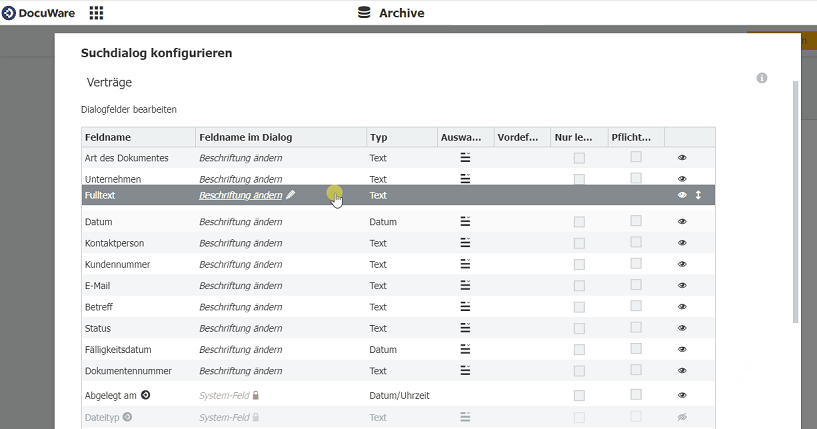Open the DocuWare app grid menu

[x=96, y=13]
